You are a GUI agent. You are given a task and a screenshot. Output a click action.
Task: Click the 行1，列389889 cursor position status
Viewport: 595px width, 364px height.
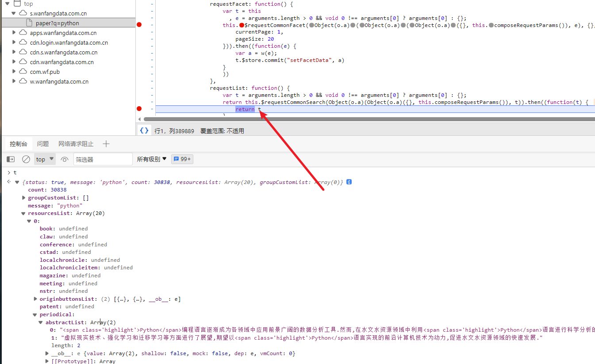point(174,131)
